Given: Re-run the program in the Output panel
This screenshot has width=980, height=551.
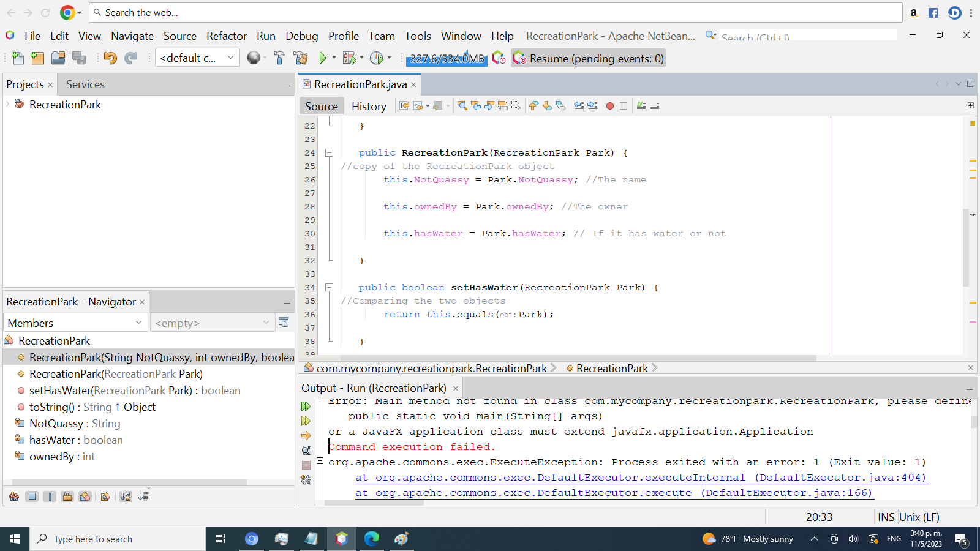Looking at the screenshot, I should click(305, 406).
